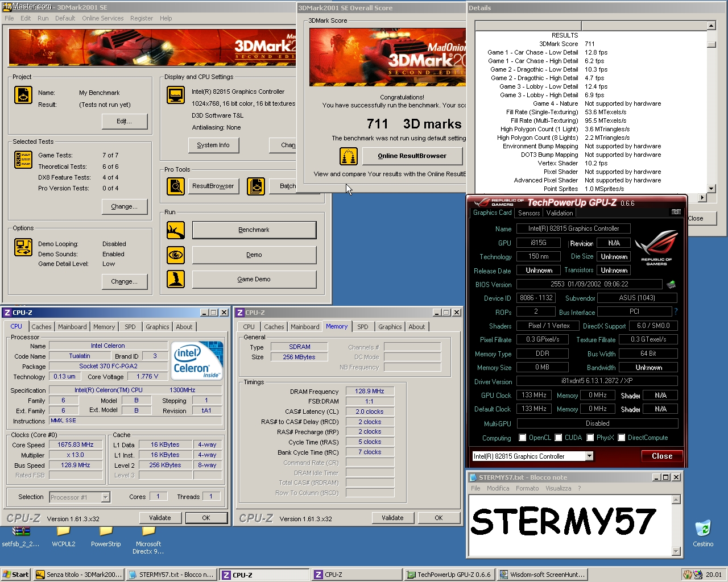Screen dimensions: 728x582
Task: Click the PowerStrip desktop folder icon
Action: click(x=106, y=531)
